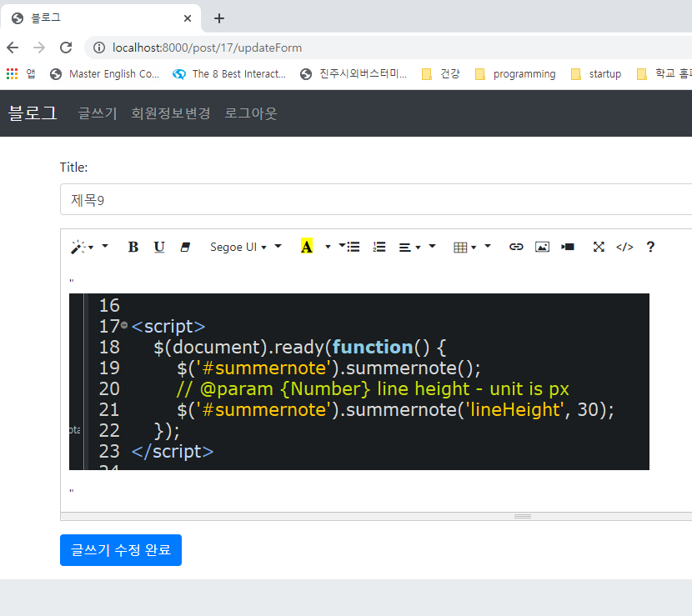Image resolution: width=692 pixels, height=616 pixels.
Task: Open The 8 Best Interact... bookmark
Action: click(229, 73)
